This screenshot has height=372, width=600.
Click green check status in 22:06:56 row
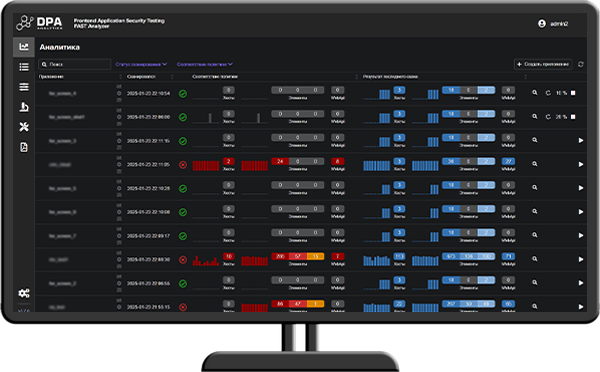point(183,283)
